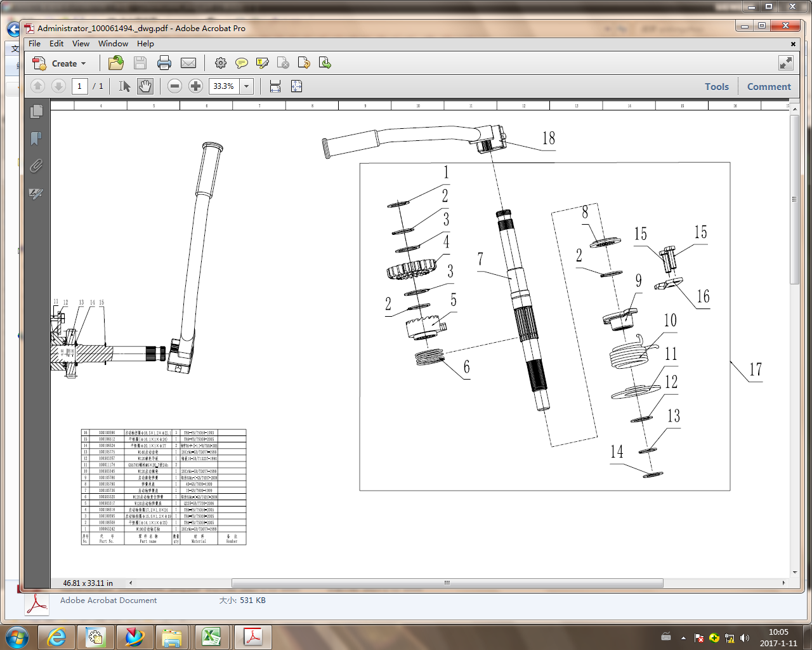812x650 pixels.
Task: Open the Attachments paperclip panel
Action: 36,166
